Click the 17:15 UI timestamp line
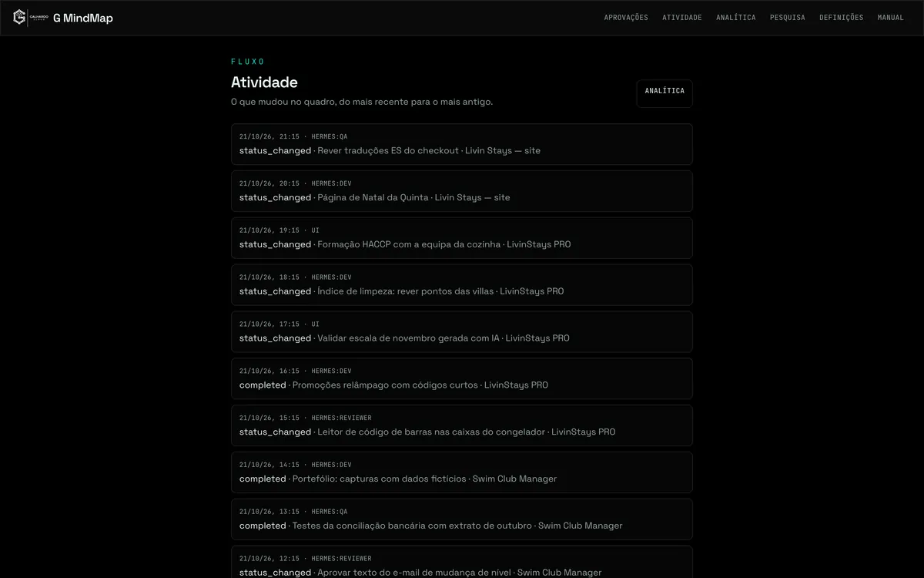The width and height of the screenshot is (924, 578). (x=280, y=324)
